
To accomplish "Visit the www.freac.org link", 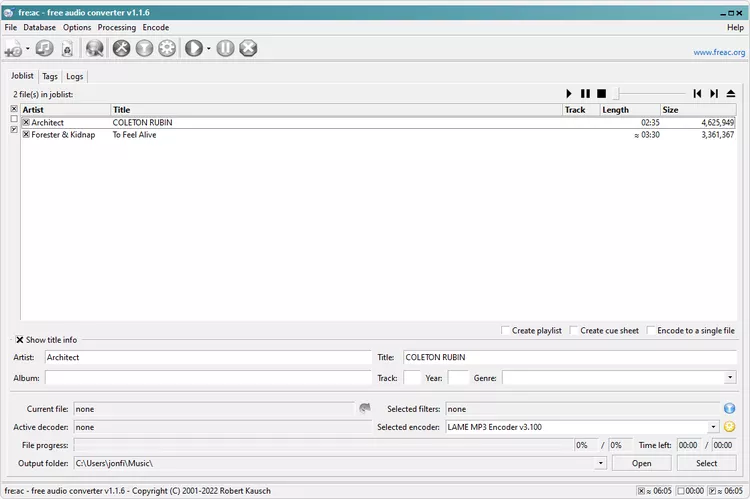I will (718, 52).
